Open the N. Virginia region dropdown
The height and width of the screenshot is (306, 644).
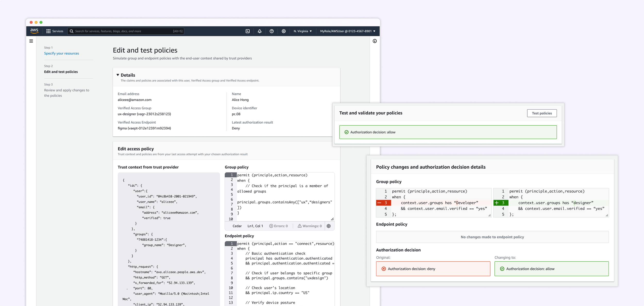click(302, 31)
